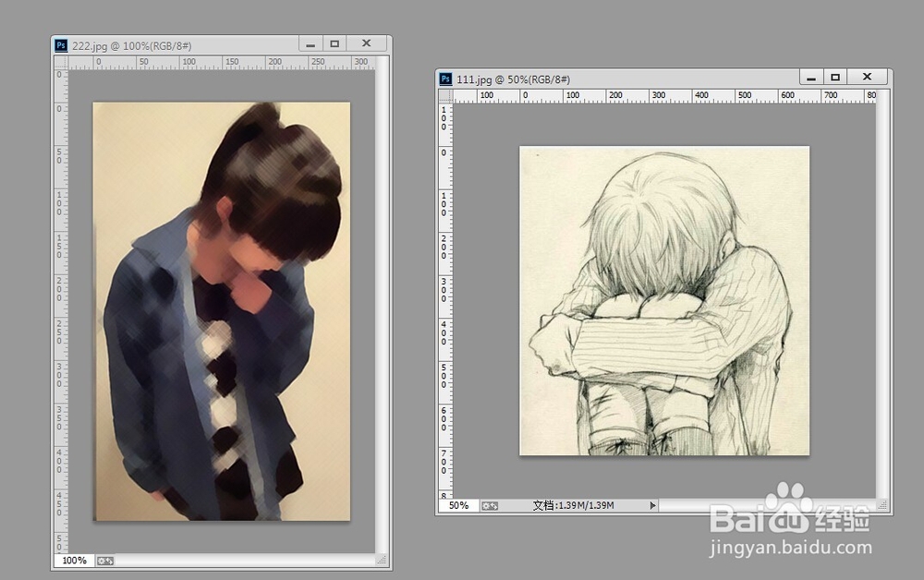Screen dimensions: 924x580
Task: Click the resize grip of 222.jpg window
Action: pyautogui.click(x=382, y=561)
